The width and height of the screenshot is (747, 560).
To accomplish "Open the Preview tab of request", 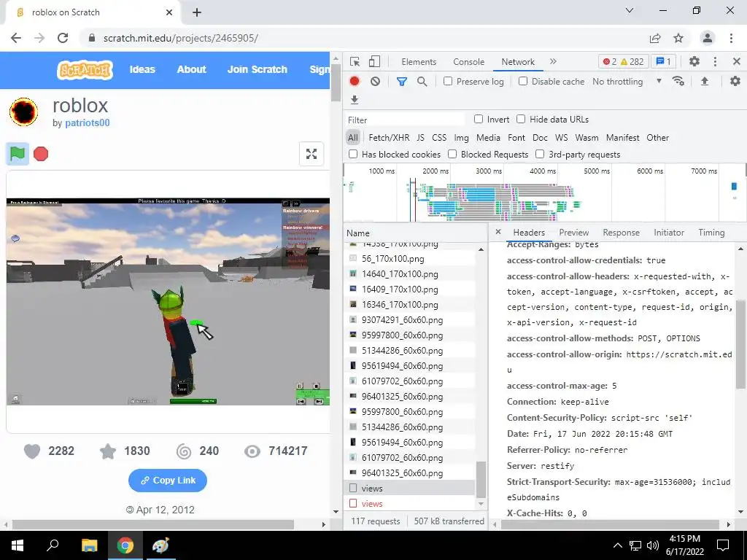I will pos(573,233).
